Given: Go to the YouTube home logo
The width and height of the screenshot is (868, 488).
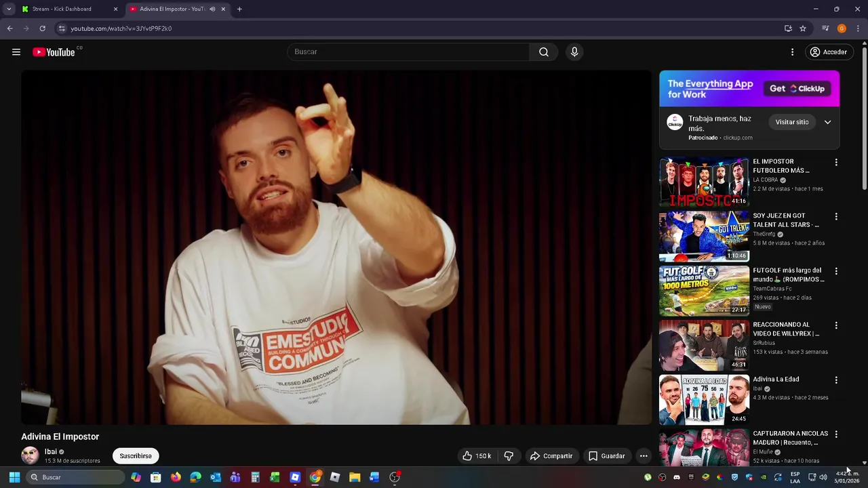Looking at the screenshot, I should coord(54,52).
